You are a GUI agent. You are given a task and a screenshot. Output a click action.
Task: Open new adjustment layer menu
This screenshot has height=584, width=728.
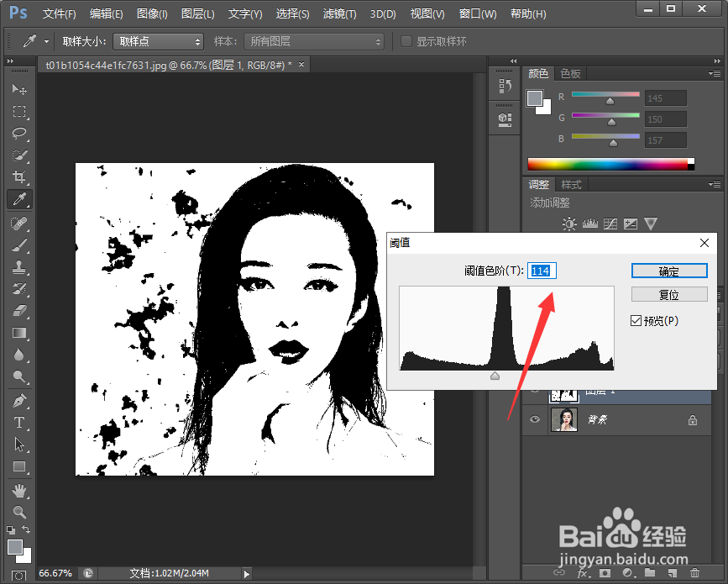(x=627, y=573)
